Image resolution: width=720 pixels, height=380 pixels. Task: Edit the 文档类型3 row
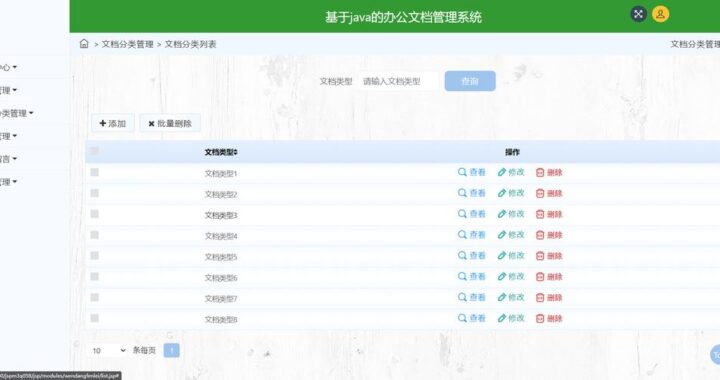point(511,214)
